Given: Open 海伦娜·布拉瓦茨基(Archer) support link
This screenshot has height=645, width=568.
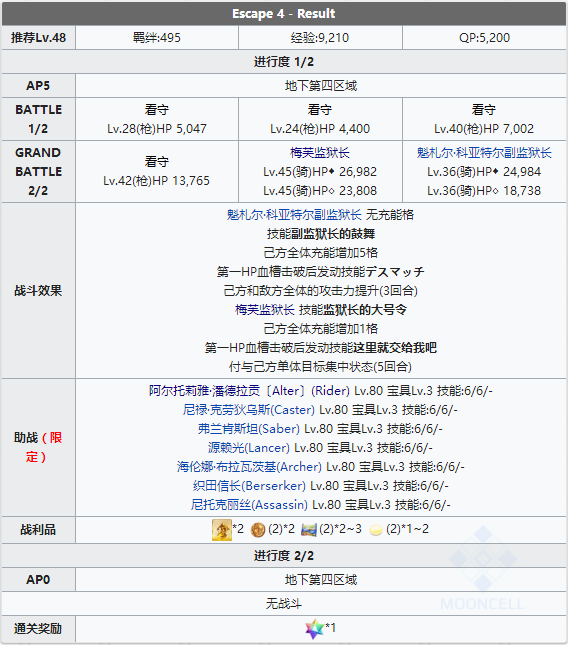Looking at the screenshot, I should (249, 466).
